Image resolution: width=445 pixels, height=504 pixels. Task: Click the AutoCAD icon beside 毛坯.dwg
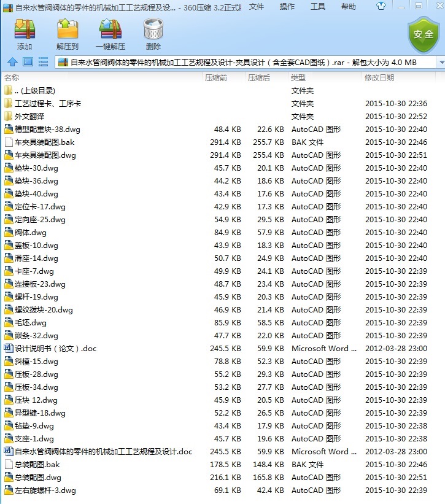[x=9, y=322]
